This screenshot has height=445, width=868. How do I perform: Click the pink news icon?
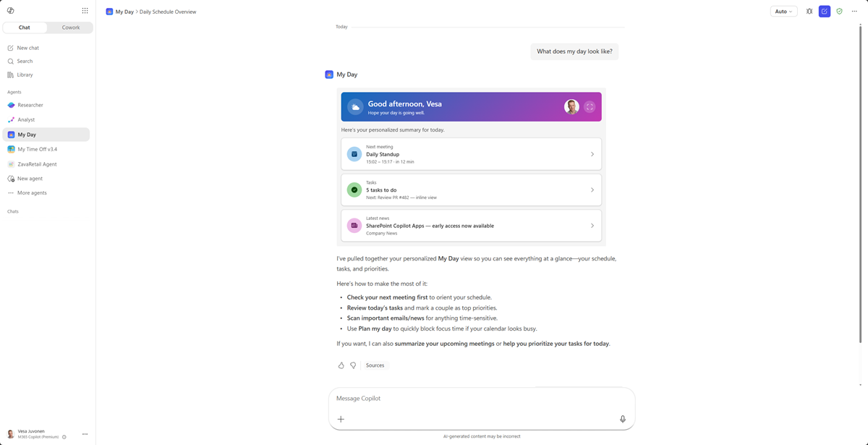[354, 226]
